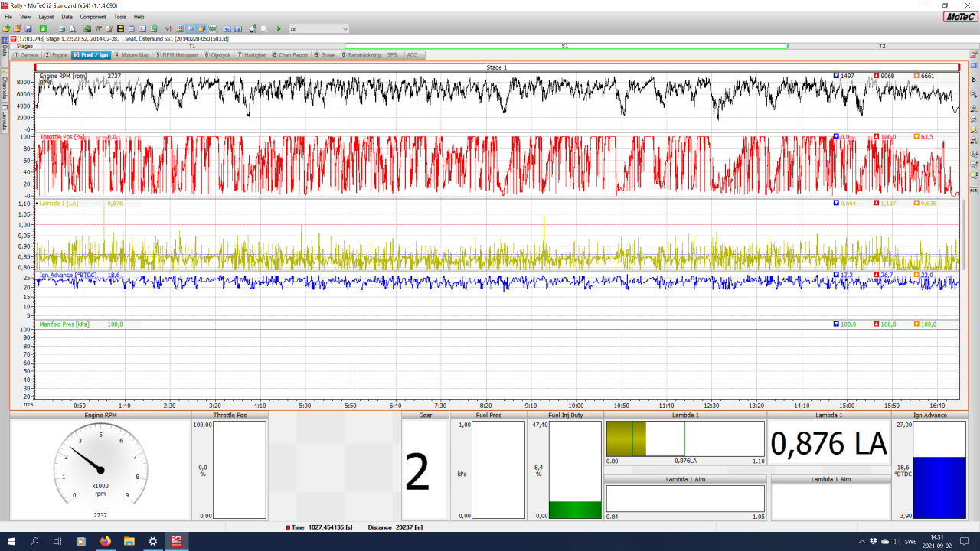
Task: Click the left blue arrow toolbar icon
Action: [x=227, y=29]
